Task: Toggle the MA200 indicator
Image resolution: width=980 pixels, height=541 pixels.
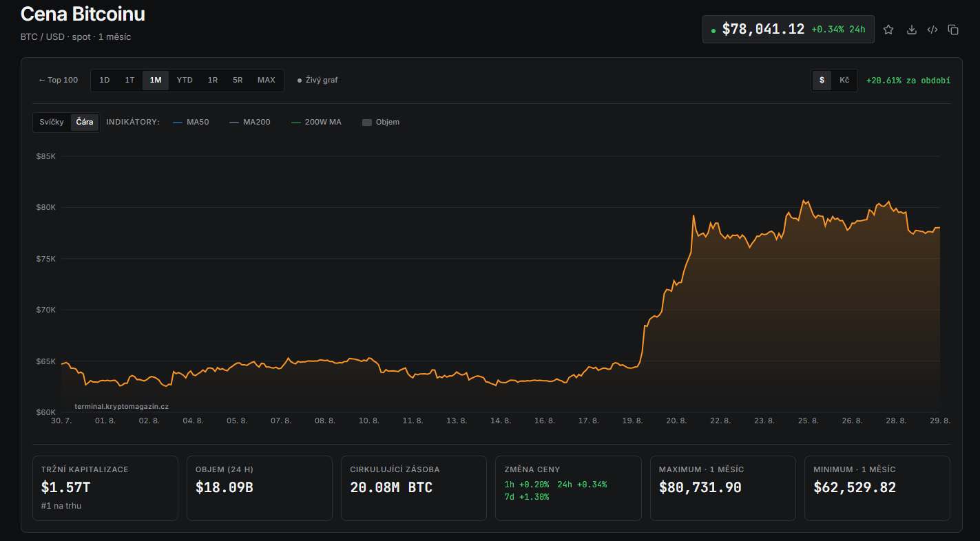Action: click(x=250, y=122)
